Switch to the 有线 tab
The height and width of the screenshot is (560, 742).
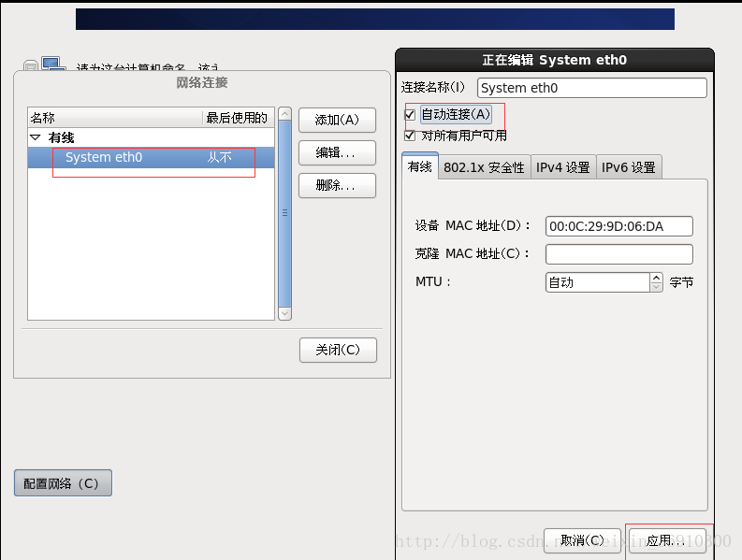[420, 166]
